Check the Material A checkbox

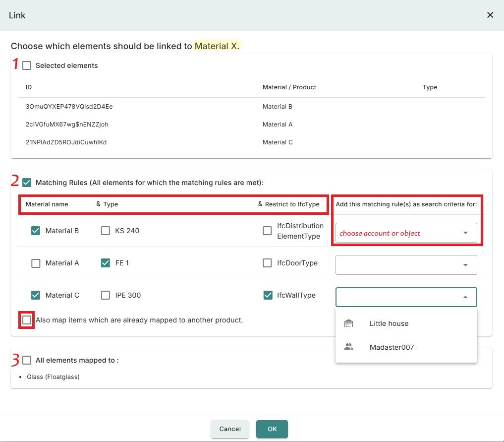[36, 263]
